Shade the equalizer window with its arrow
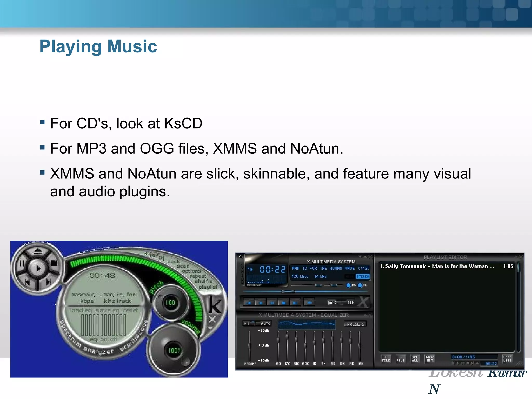This screenshot has height=399, width=532. pos(365,315)
